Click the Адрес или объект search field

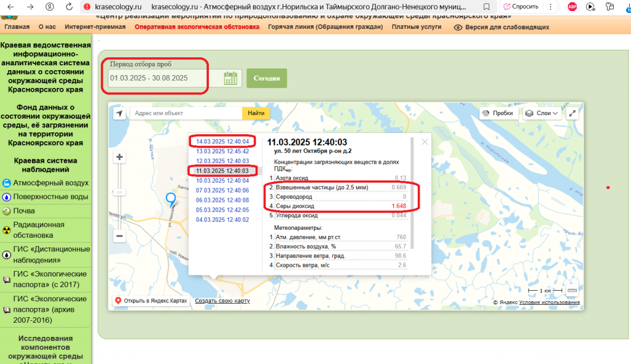186,113
